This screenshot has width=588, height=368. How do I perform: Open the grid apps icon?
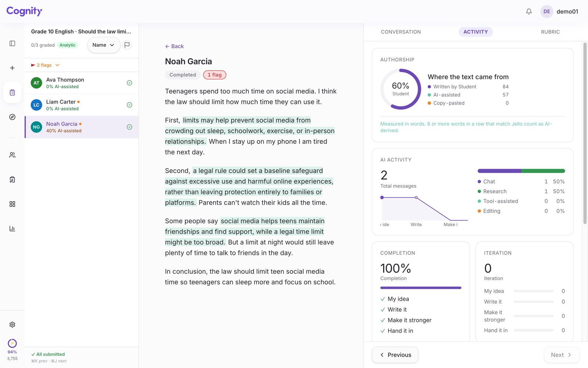tap(12, 204)
